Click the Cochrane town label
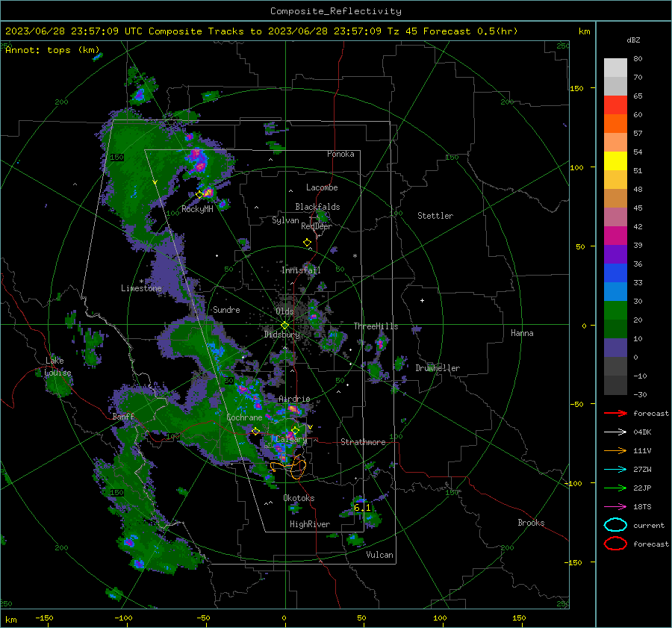The width and height of the screenshot is (672, 628). [x=244, y=417]
